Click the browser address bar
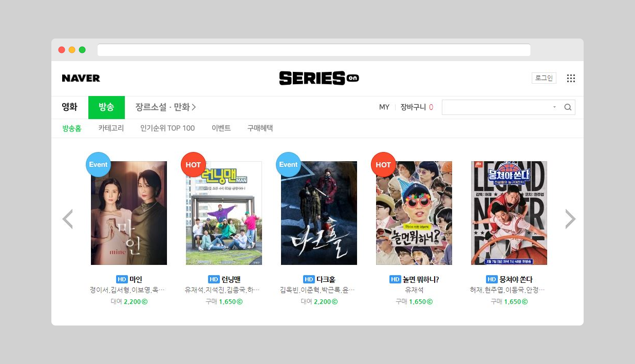This screenshot has height=364, width=635. coord(314,50)
